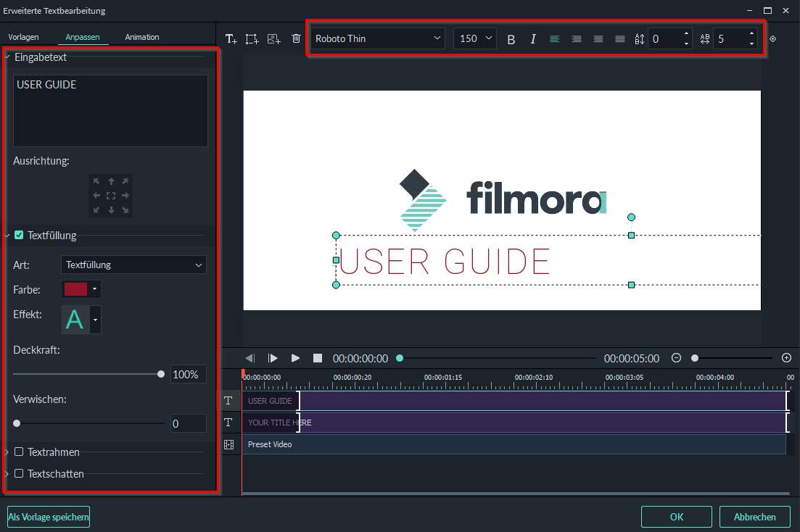Disable the Textfüllung checkbox

(x=19, y=235)
